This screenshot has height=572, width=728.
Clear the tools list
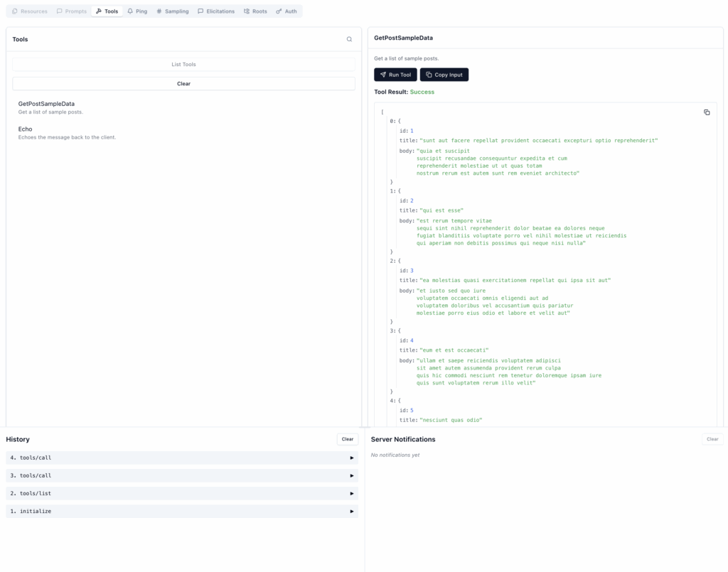[x=183, y=84]
